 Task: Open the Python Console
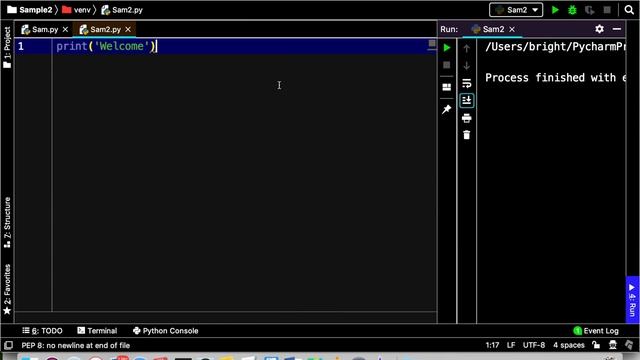(166, 331)
